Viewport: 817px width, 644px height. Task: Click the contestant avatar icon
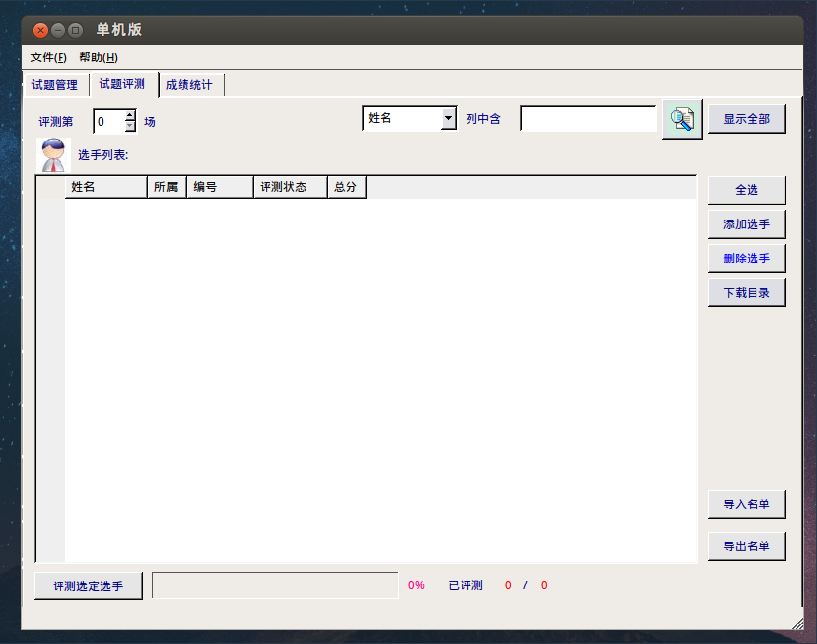[53, 155]
